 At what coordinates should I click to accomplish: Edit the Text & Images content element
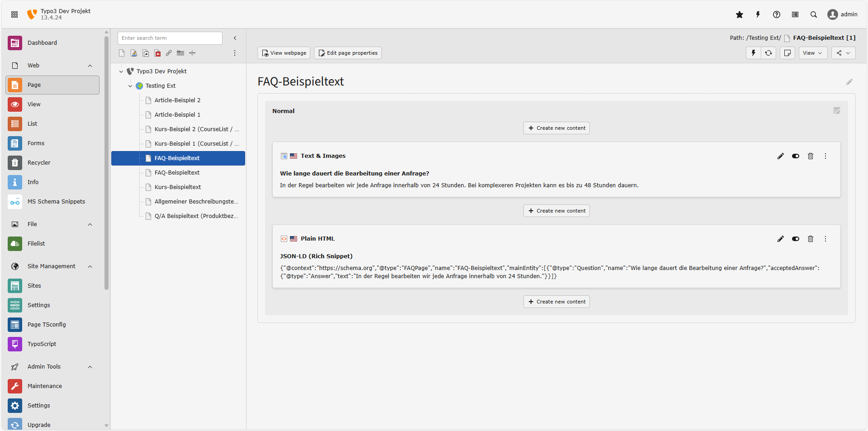pos(781,156)
